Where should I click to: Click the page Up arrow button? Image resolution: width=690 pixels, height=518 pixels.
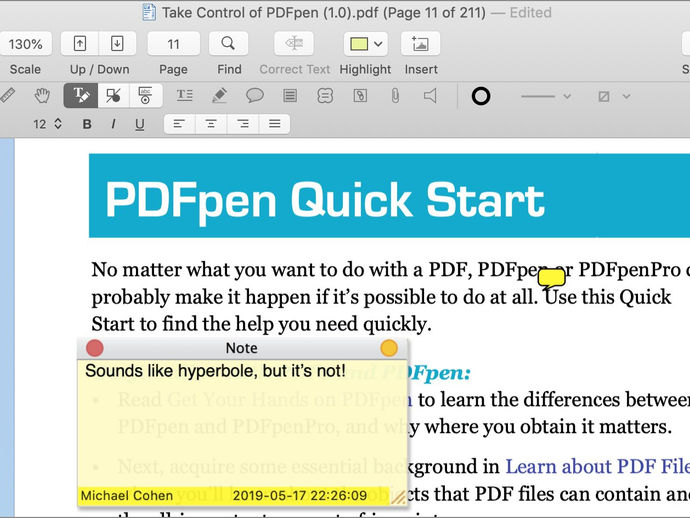pyautogui.click(x=80, y=44)
